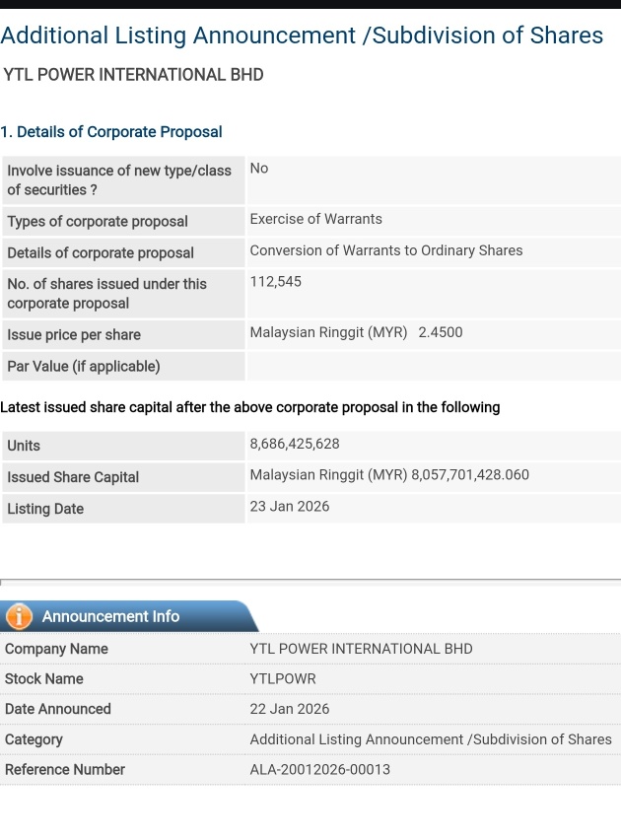The height and width of the screenshot is (840, 621).
Task: Click the Exercise of Warrants value
Action: [x=315, y=219]
